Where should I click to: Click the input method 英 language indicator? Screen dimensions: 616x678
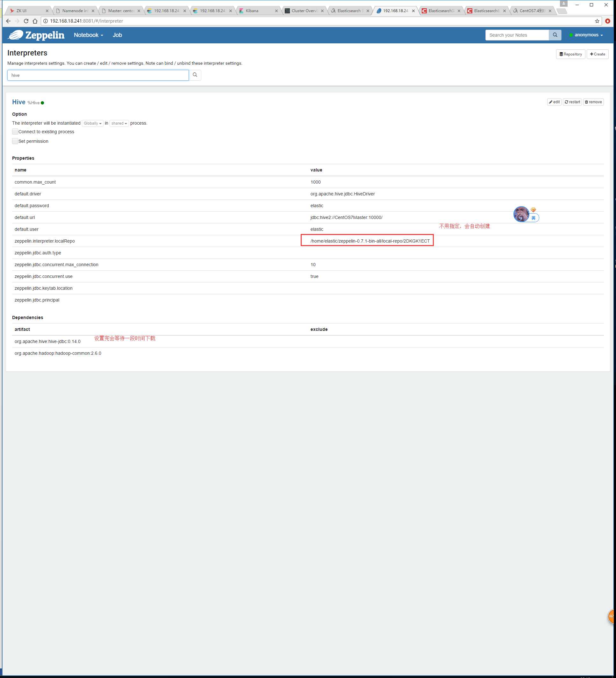533,218
